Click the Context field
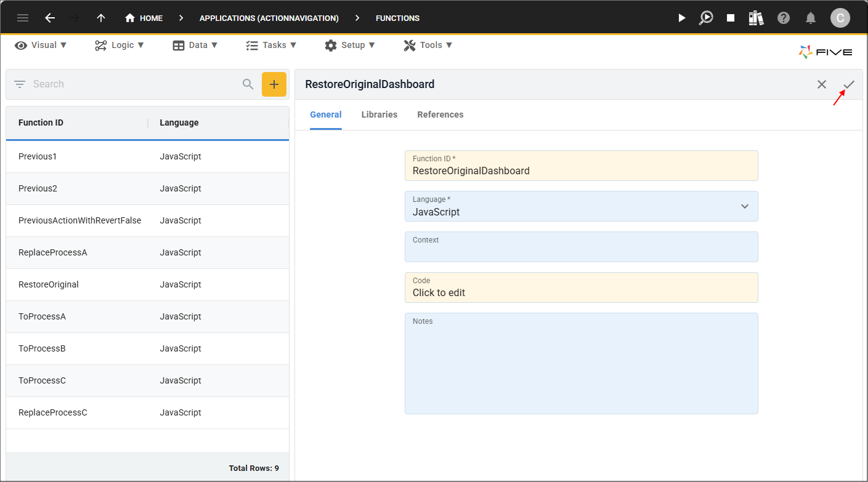This screenshot has width=868, height=482. (x=582, y=247)
